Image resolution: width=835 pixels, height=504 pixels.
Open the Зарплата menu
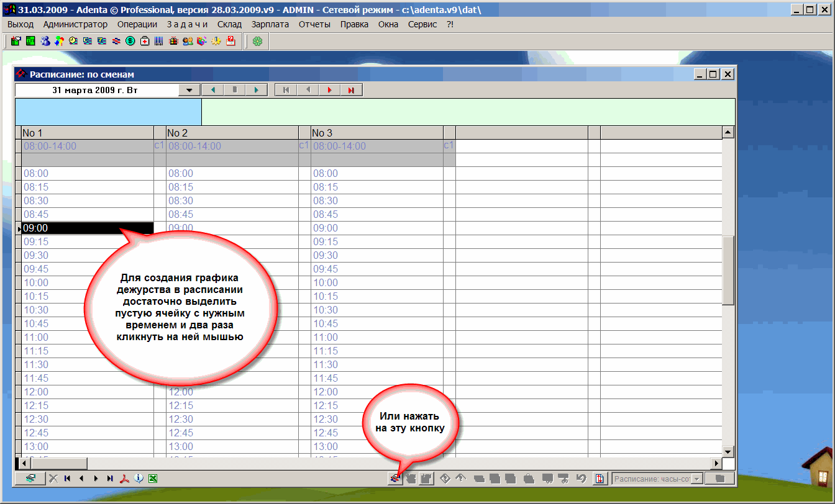coord(270,24)
